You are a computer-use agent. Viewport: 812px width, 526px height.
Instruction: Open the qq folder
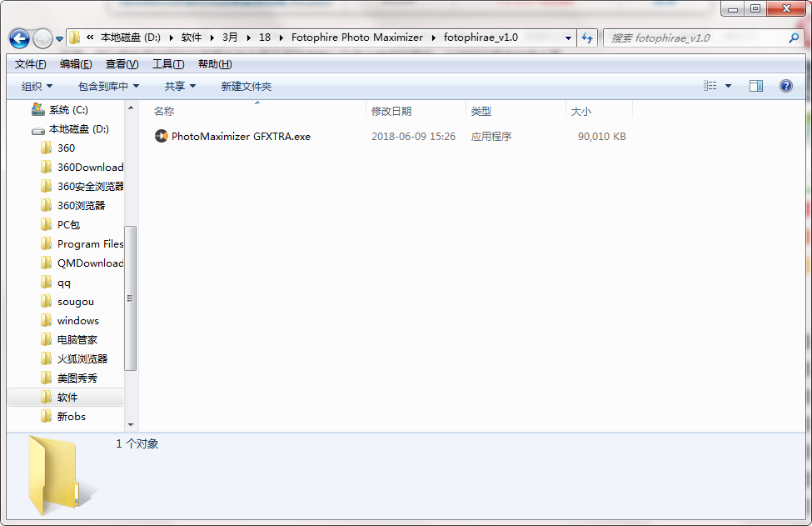(63, 283)
